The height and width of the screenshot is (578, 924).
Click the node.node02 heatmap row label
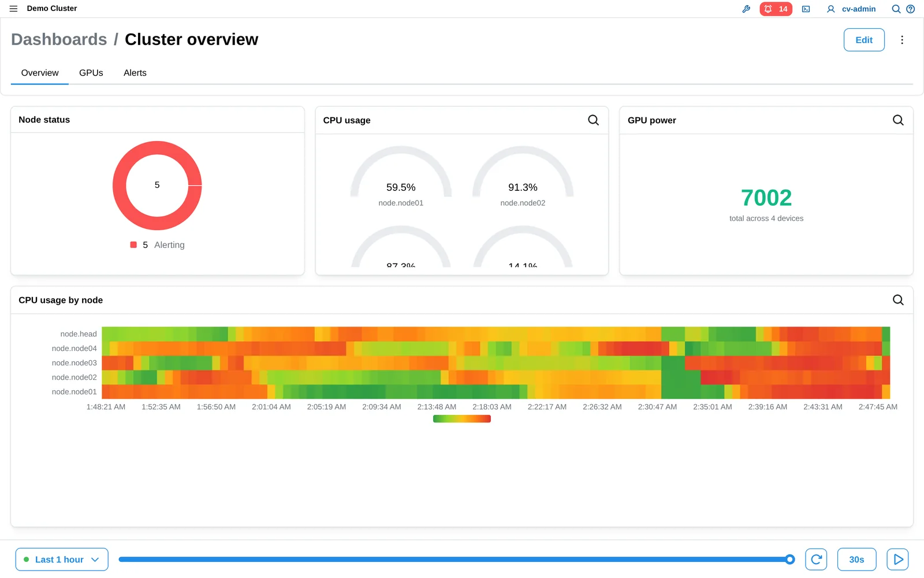pos(74,377)
